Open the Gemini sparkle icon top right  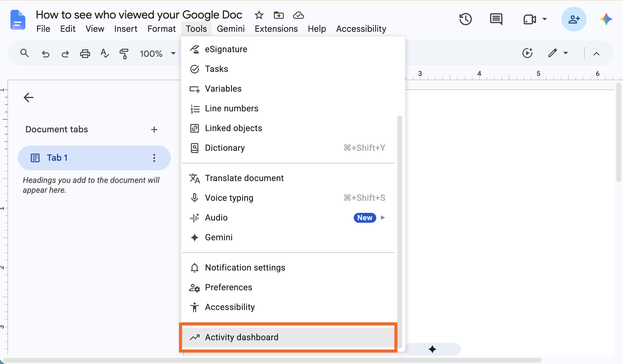click(x=606, y=19)
